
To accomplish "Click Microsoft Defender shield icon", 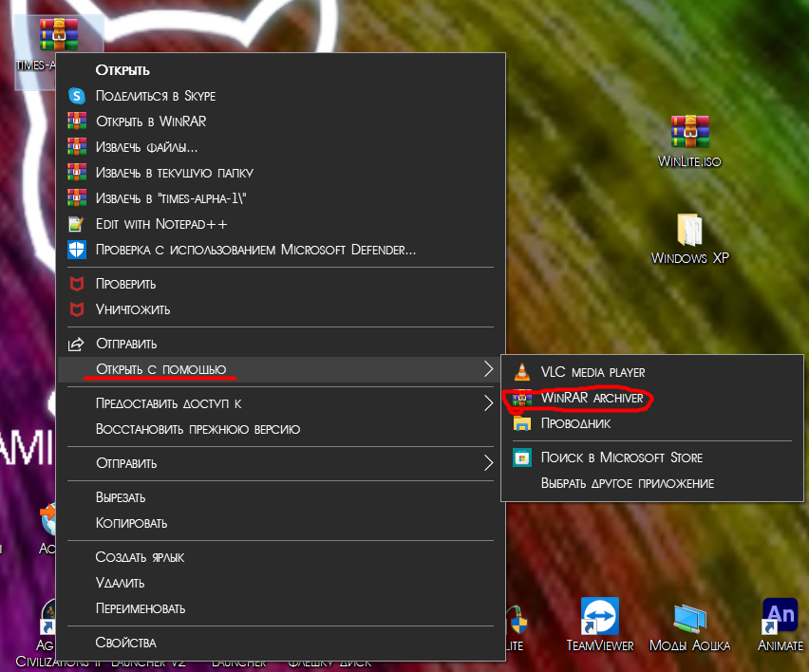I will click(x=77, y=250).
